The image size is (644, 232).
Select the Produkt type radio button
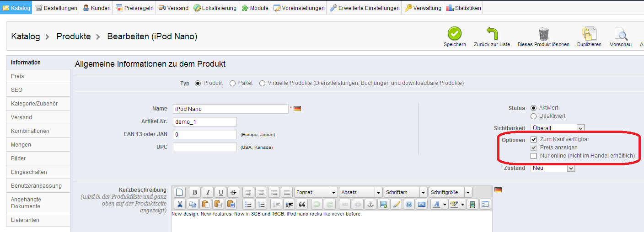tap(198, 83)
